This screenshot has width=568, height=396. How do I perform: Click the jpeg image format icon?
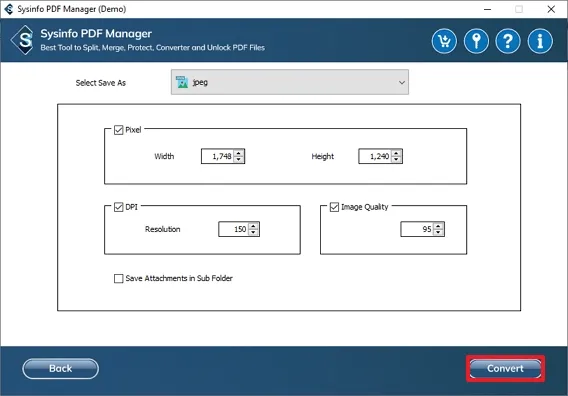182,82
